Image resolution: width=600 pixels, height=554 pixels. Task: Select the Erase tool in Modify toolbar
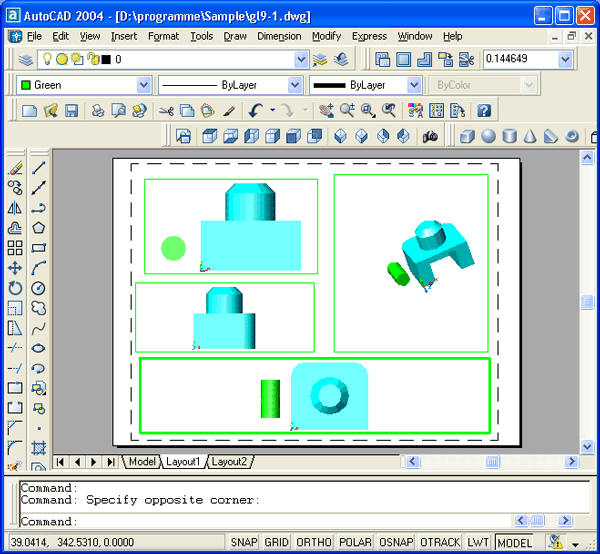15,168
